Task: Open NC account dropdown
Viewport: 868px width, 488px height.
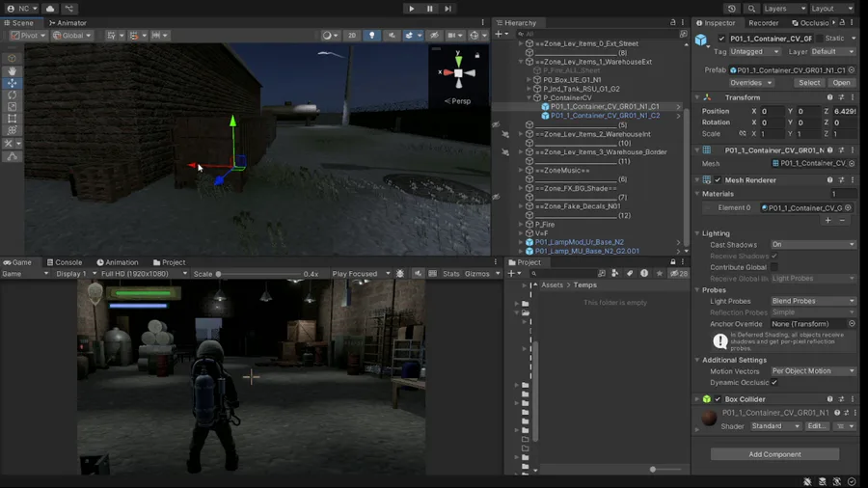Action: [x=22, y=9]
